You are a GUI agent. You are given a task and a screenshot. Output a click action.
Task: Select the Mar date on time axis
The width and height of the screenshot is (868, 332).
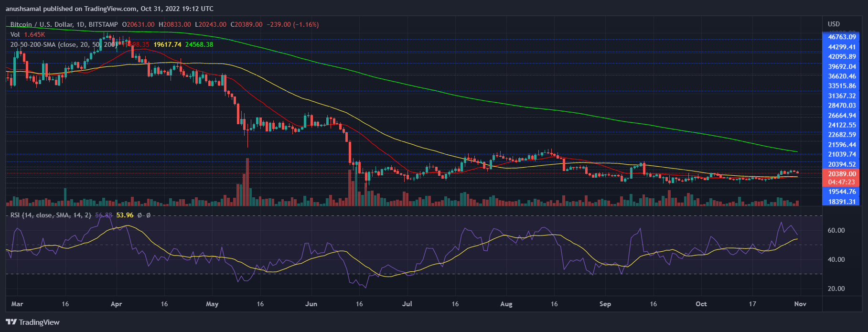[x=17, y=304]
